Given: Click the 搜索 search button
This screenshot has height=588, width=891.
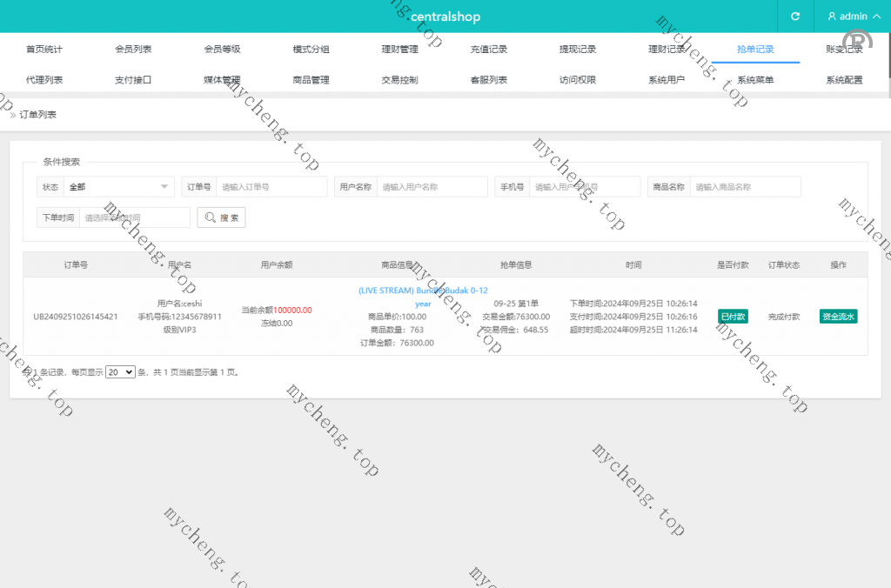Looking at the screenshot, I should [x=222, y=217].
